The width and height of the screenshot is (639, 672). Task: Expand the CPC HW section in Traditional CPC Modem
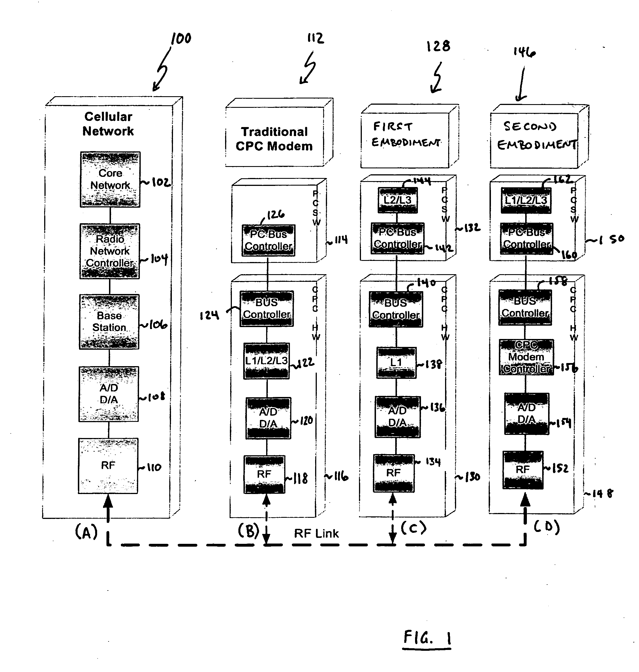[307, 319]
